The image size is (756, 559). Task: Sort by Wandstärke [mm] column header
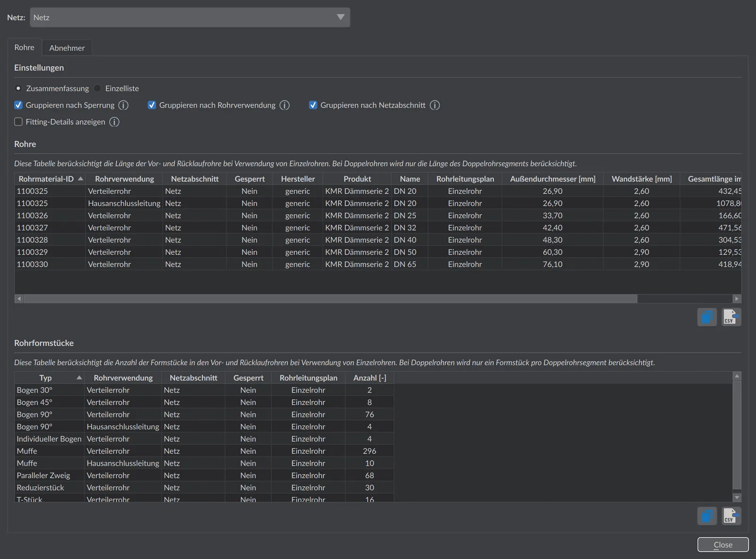[x=642, y=179]
